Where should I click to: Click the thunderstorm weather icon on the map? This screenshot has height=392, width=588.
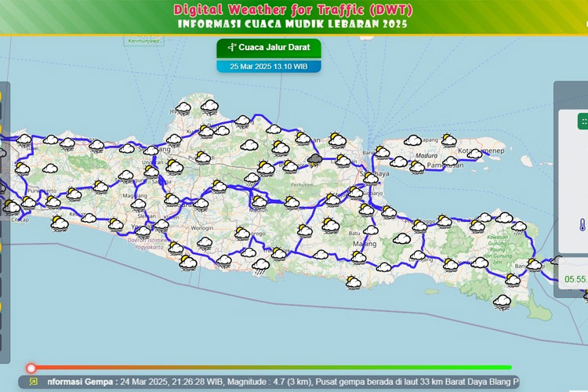click(315, 161)
